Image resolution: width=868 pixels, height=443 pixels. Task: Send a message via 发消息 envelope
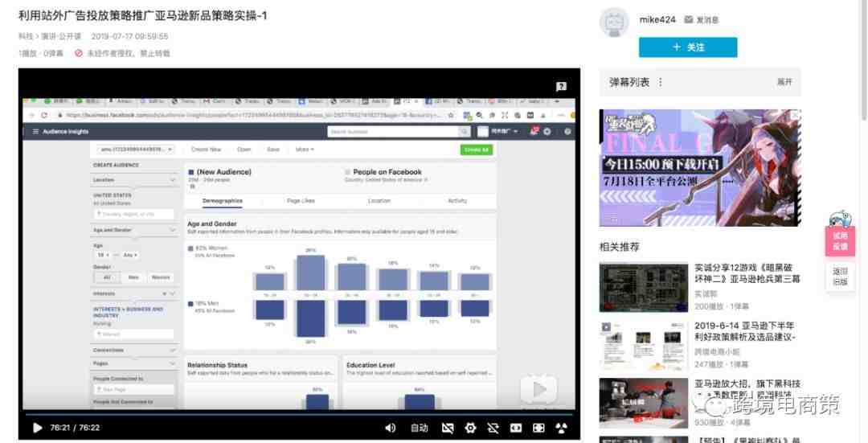[x=702, y=20]
